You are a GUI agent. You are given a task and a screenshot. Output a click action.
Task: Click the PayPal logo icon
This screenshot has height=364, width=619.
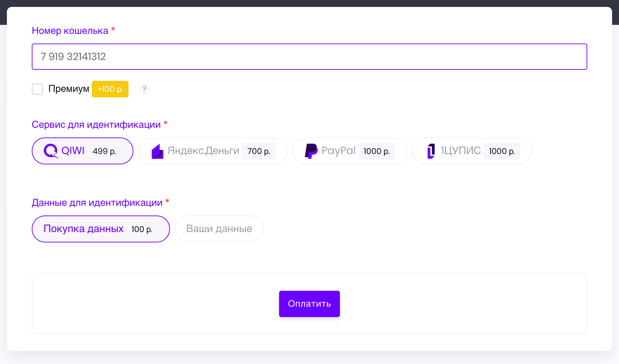(311, 151)
